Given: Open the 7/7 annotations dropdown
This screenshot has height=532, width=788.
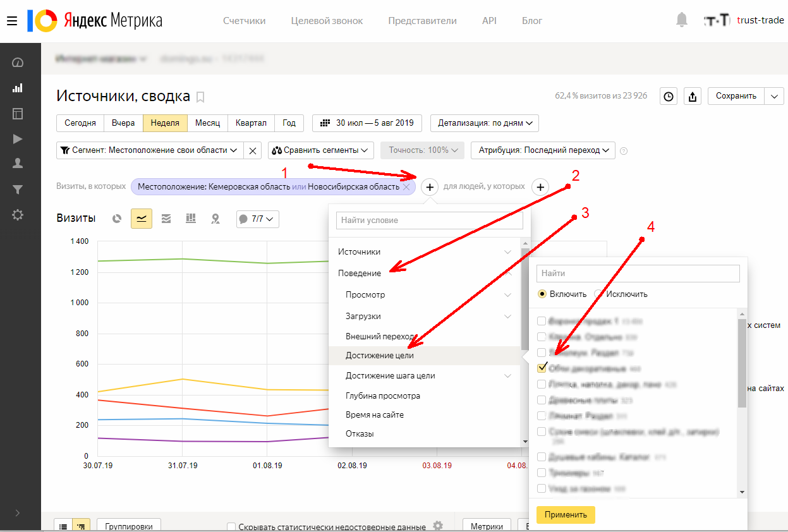Looking at the screenshot, I should click(257, 219).
